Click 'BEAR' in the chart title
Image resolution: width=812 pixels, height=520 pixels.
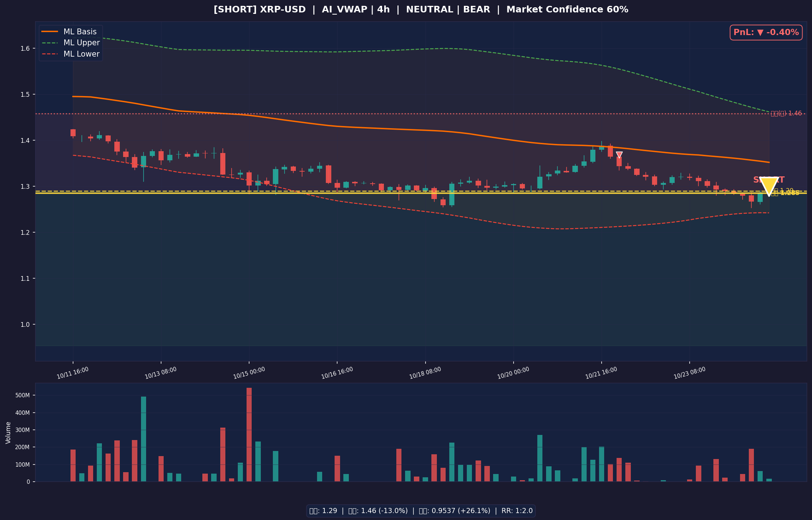477,10
